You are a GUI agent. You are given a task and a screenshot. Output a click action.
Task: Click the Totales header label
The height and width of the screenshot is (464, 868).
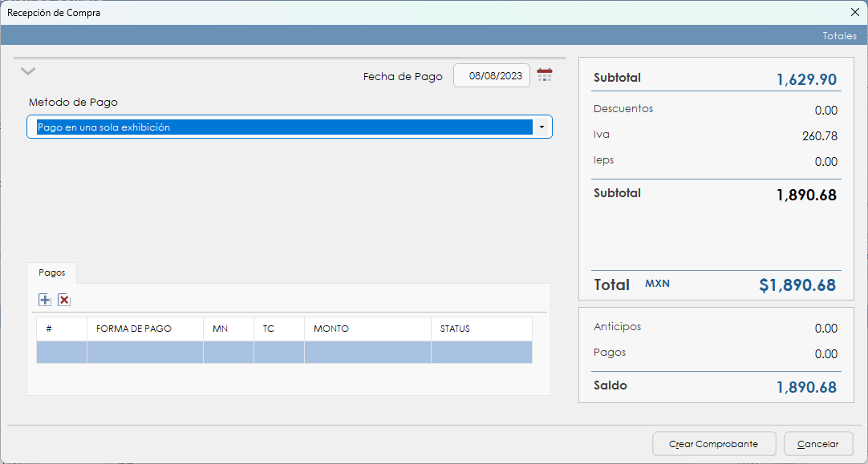pos(839,36)
